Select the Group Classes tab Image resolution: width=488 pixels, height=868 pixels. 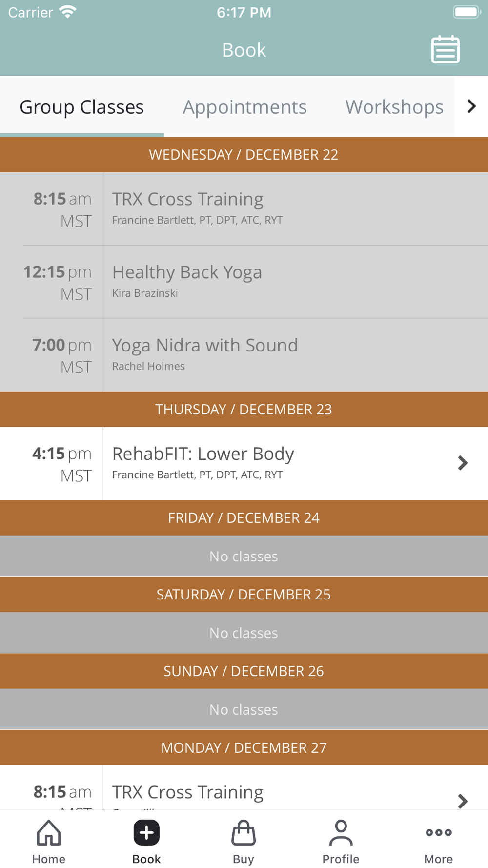(x=81, y=106)
